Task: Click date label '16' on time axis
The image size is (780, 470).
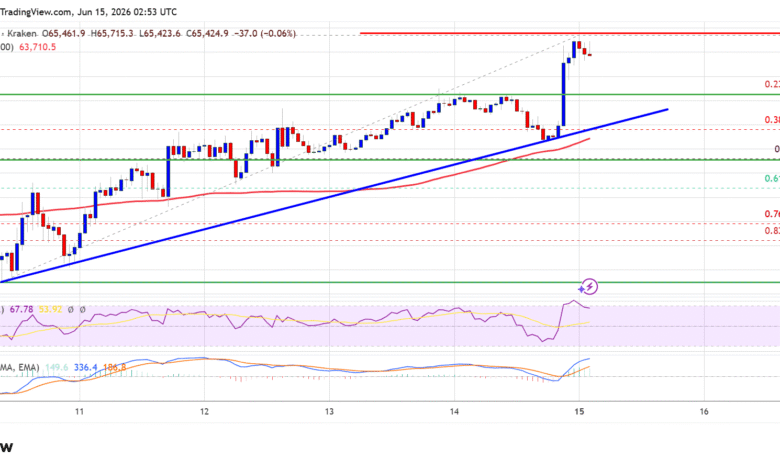Action: tap(704, 411)
